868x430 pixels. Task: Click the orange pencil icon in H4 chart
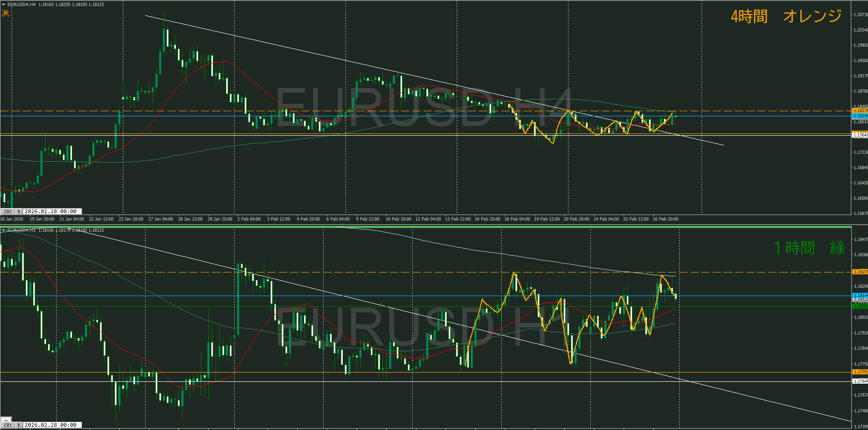[x=6, y=13]
